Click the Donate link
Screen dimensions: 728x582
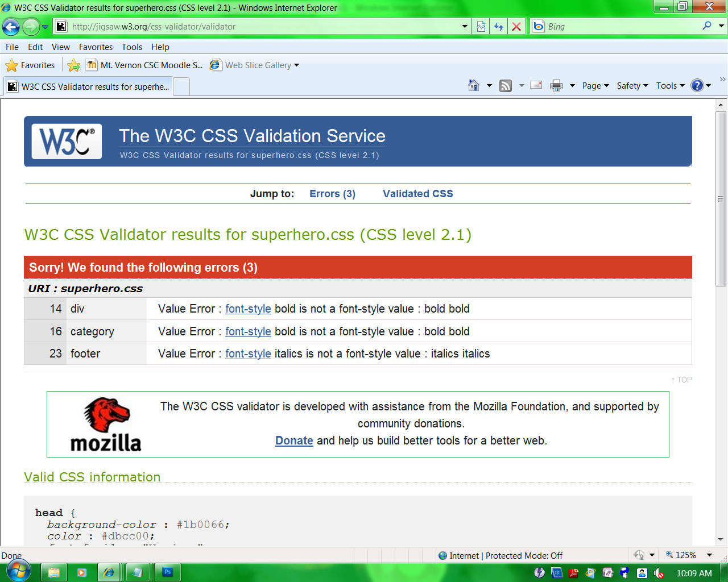pyautogui.click(x=294, y=440)
